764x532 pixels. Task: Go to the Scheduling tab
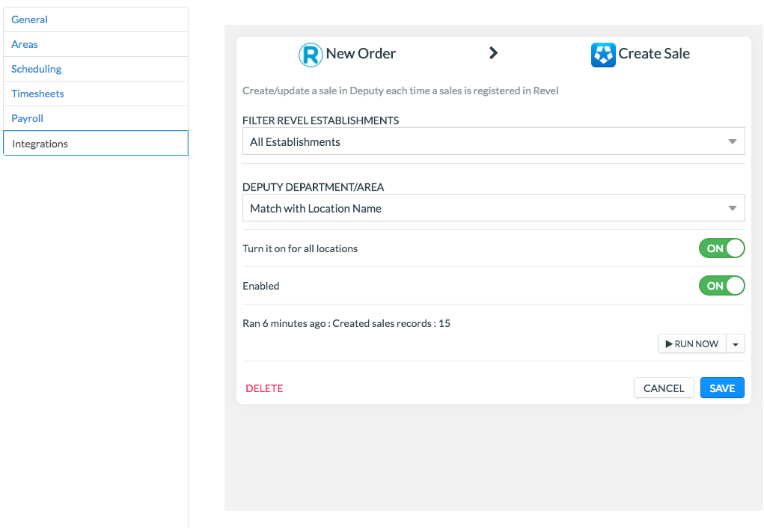pyautogui.click(x=96, y=69)
